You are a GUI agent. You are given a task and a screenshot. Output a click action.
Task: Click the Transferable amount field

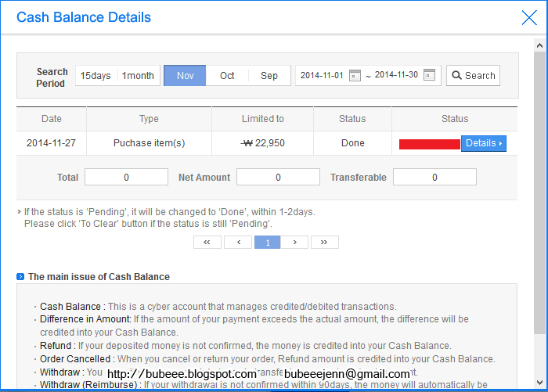(x=434, y=178)
